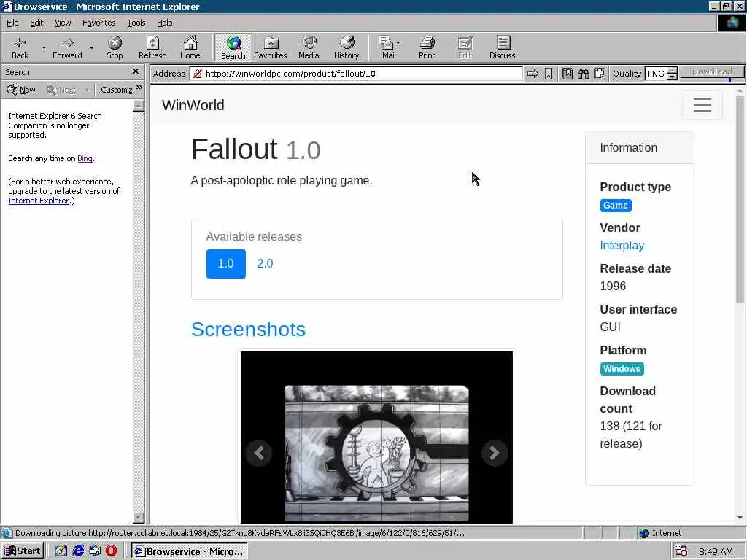The height and width of the screenshot is (560, 747).
Task: Click the release date value 1996
Action: pyautogui.click(x=613, y=286)
